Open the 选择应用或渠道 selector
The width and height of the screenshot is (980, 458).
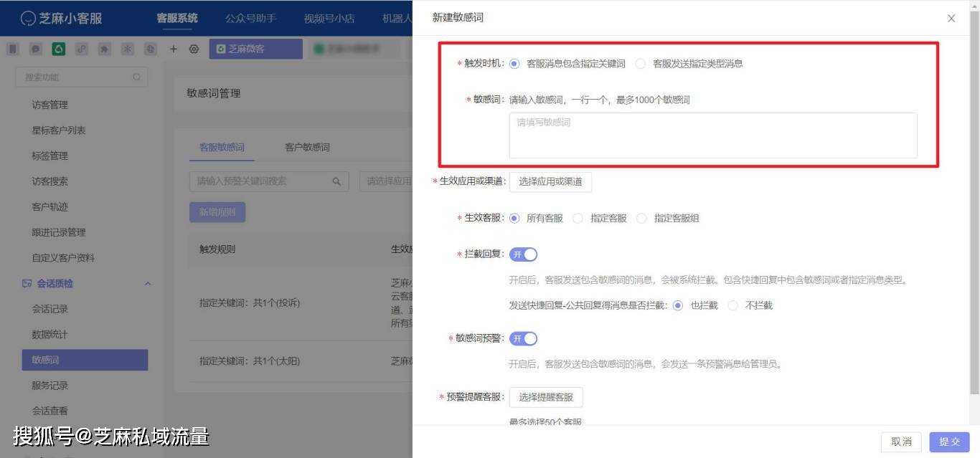[550, 182]
